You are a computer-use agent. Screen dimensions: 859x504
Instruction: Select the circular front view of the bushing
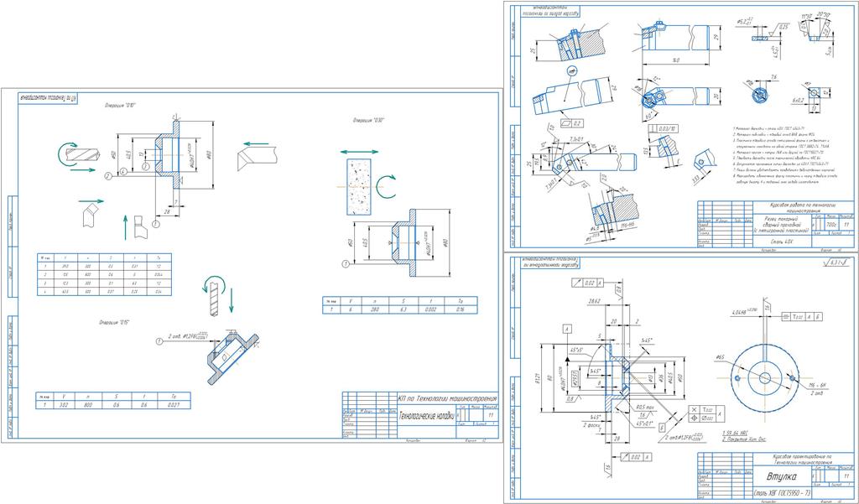763,377
